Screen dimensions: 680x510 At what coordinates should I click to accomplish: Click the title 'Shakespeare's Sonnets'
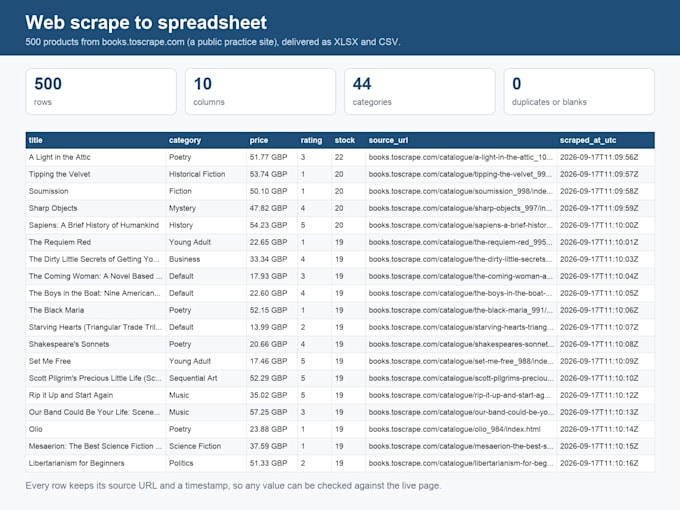[69, 344]
